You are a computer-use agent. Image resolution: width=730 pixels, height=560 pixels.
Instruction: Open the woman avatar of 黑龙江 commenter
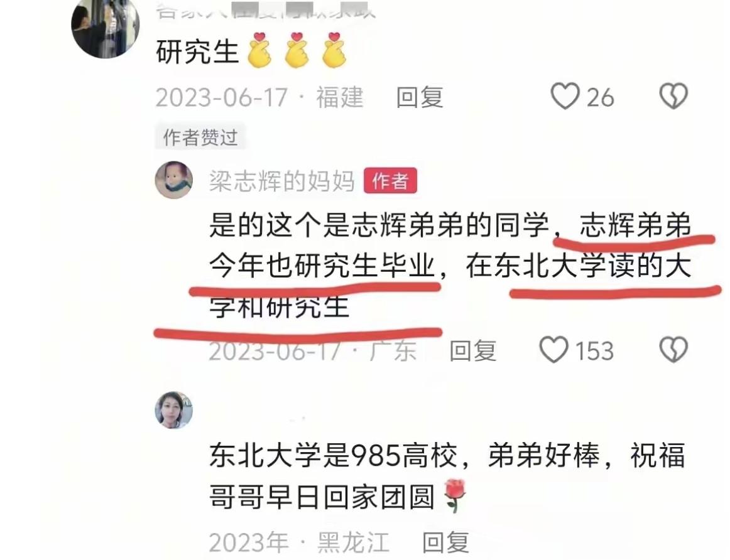pos(173,410)
